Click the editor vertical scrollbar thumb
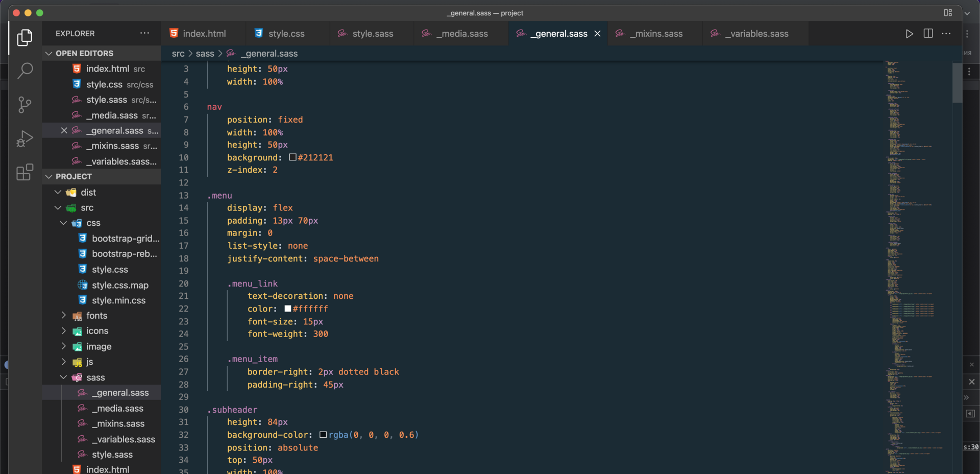The height and width of the screenshot is (474, 980). (x=957, y=83)
